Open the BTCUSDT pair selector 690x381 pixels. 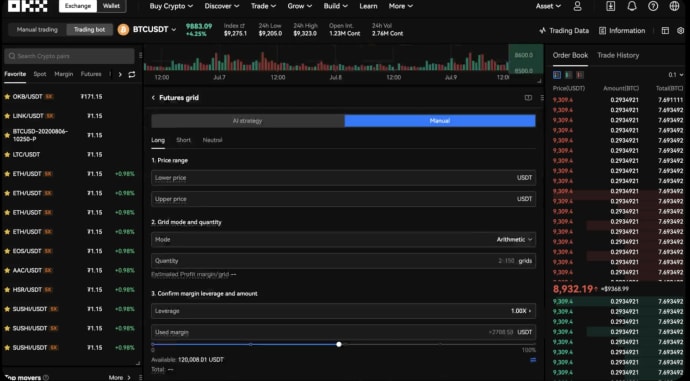(154, 29)
